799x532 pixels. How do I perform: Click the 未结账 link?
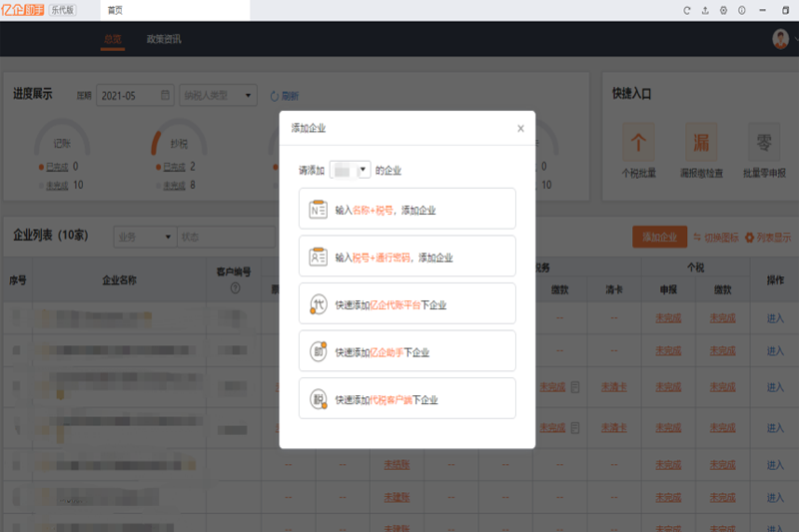(x=397, y=465)
